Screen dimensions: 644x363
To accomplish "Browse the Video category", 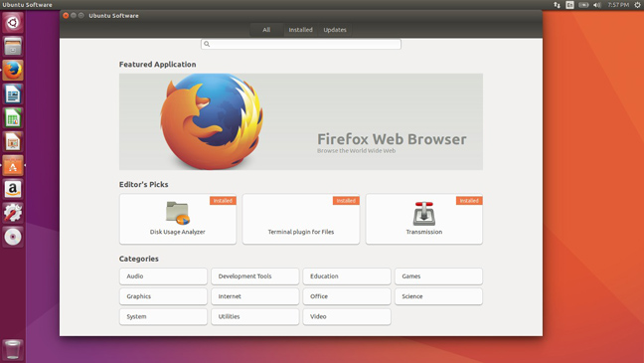I will coord(347,316).
